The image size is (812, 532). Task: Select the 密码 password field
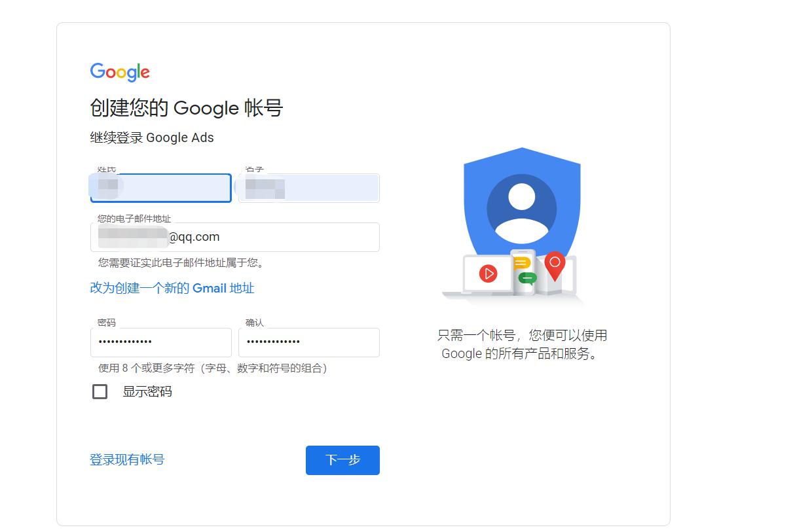pos(160,342)
